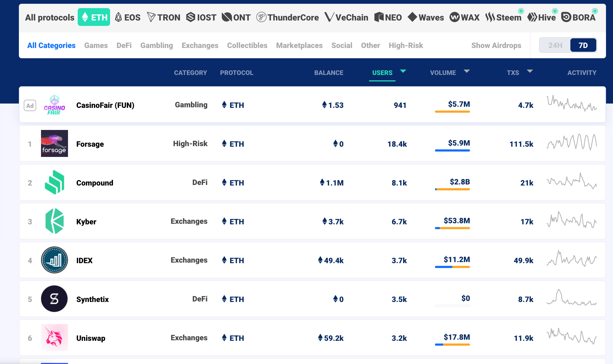The image size is (613, 364).
Task: Filter by TRON protocol
Action: click(164, 18)
